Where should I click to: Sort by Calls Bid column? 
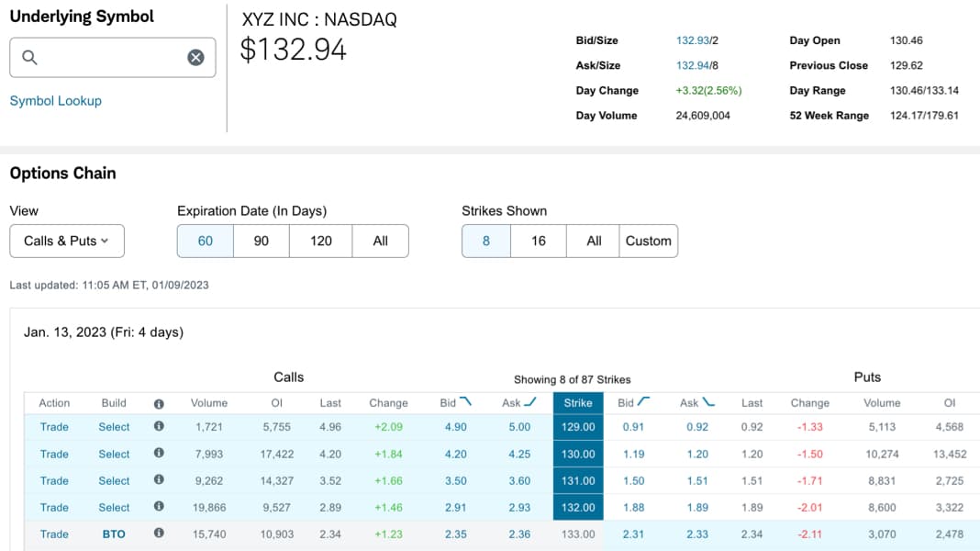pyautogui.click(x=454, y=402)
